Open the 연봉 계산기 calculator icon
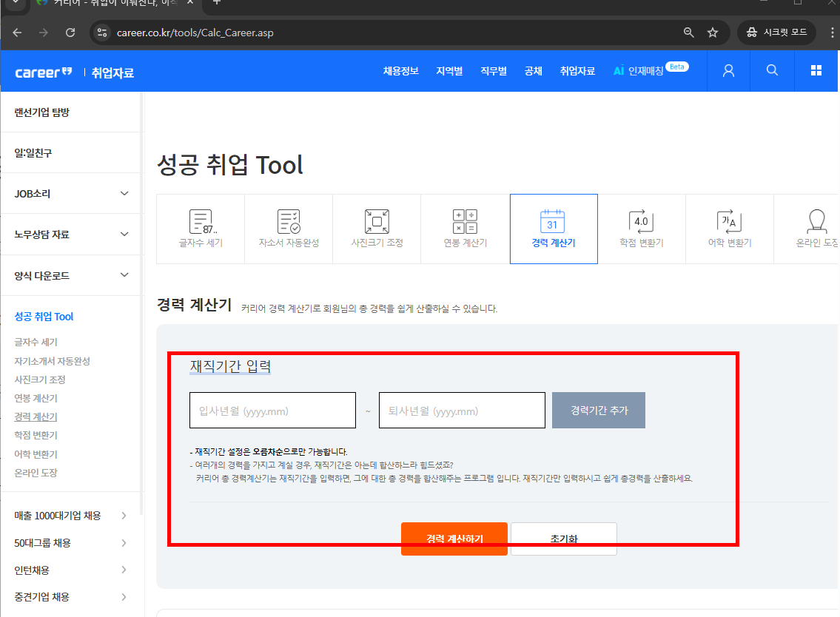 pyautogui.click(x=465, y=229)
